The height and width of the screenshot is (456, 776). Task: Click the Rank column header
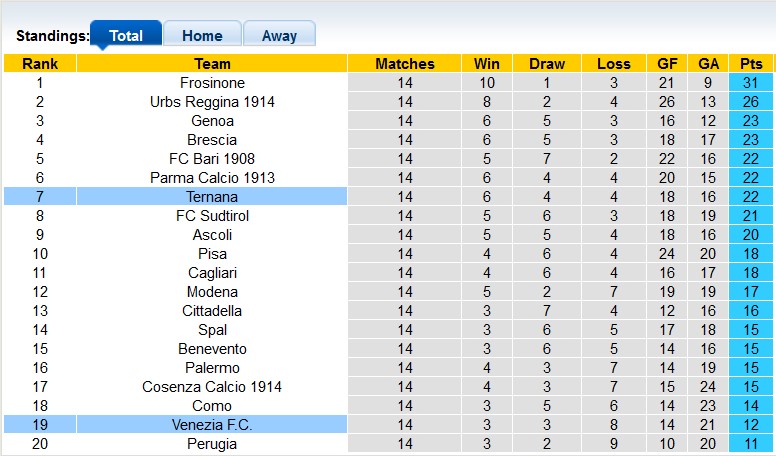(40, 64)
